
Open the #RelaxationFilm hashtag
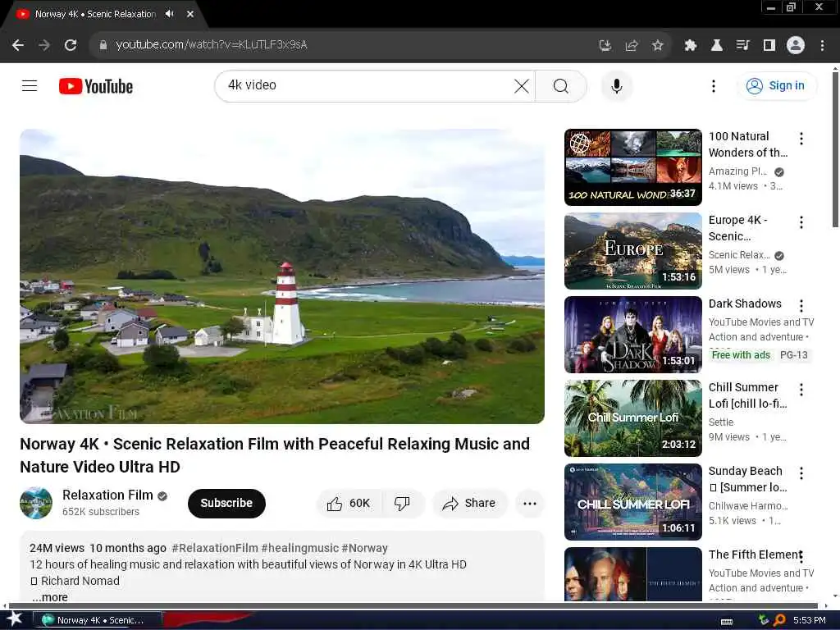(215, 548)
